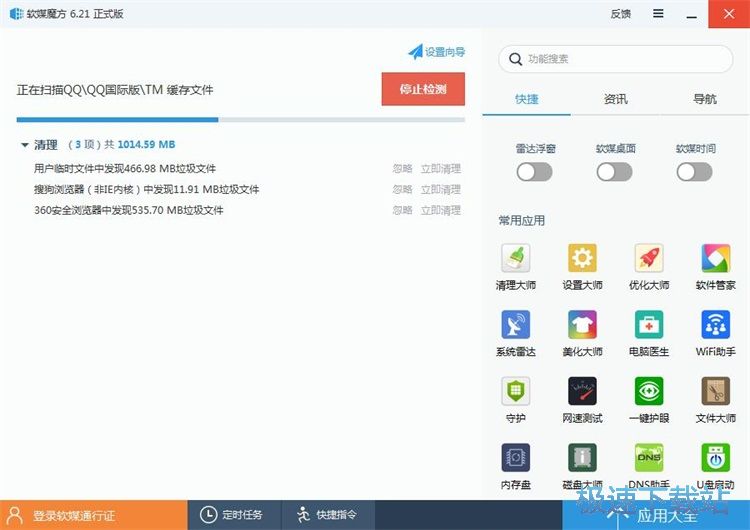Toggle the 软媒时间 switch
The width and height of the screenshot is (750, 530).
695,172
